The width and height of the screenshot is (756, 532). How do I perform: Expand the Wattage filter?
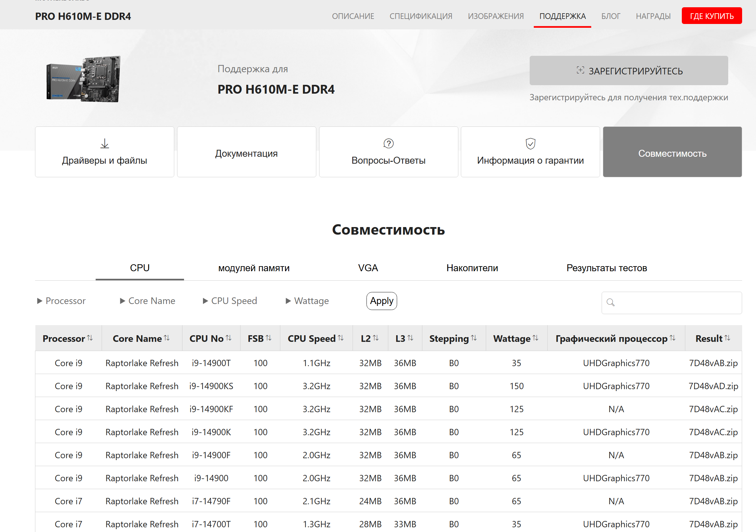[307, 301]
